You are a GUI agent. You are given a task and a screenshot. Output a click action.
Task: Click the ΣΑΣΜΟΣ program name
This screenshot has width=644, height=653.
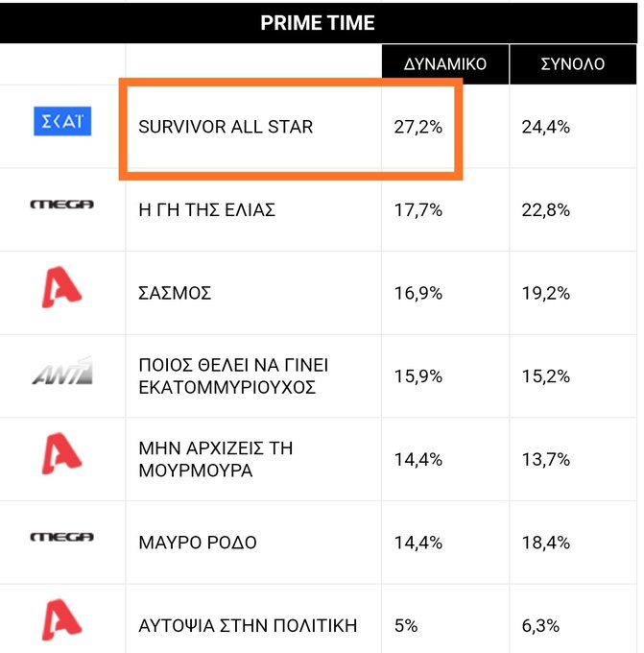coord(175,293)
